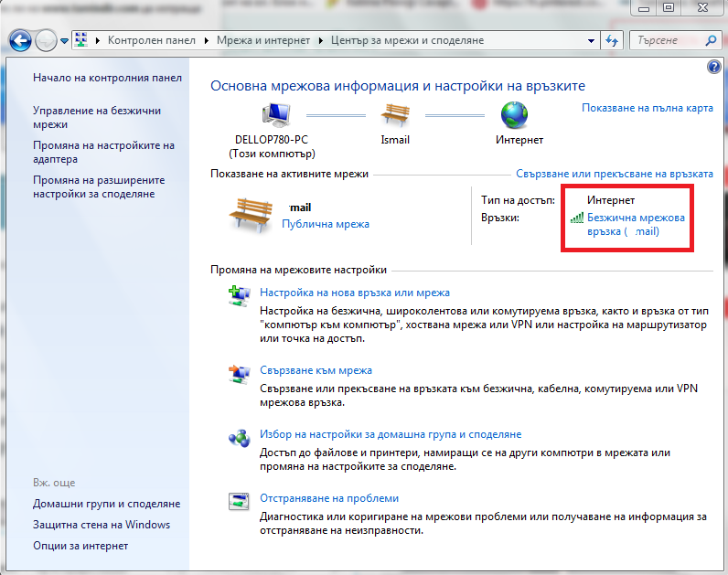
Task: Open Защитна стена на Windows link
Action: [101, 525]
